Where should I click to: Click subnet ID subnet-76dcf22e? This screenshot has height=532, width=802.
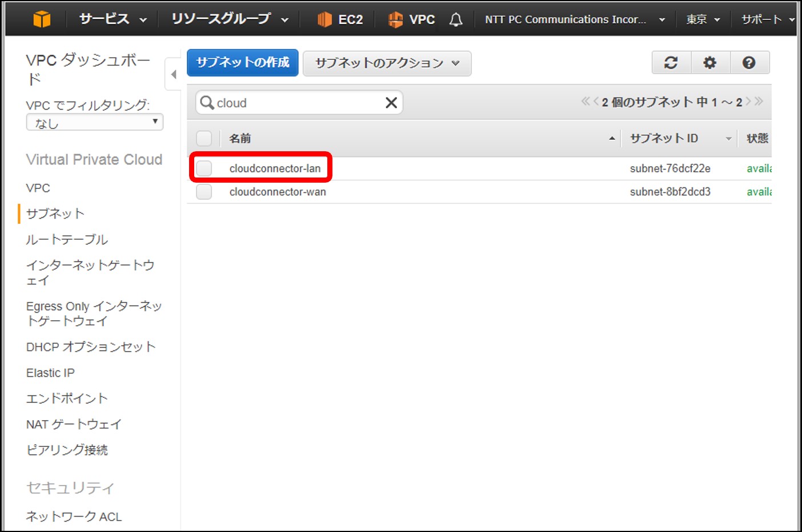pos(670,168)
